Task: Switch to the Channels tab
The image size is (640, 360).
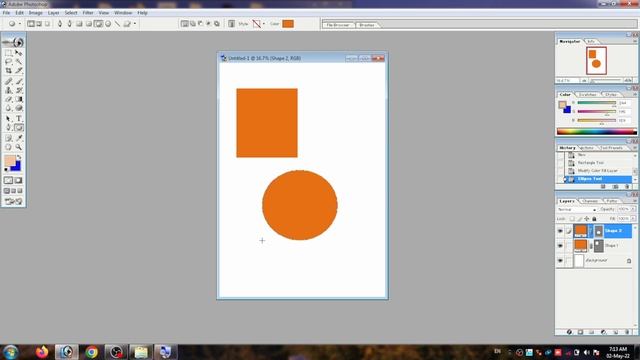Action: 590,201
